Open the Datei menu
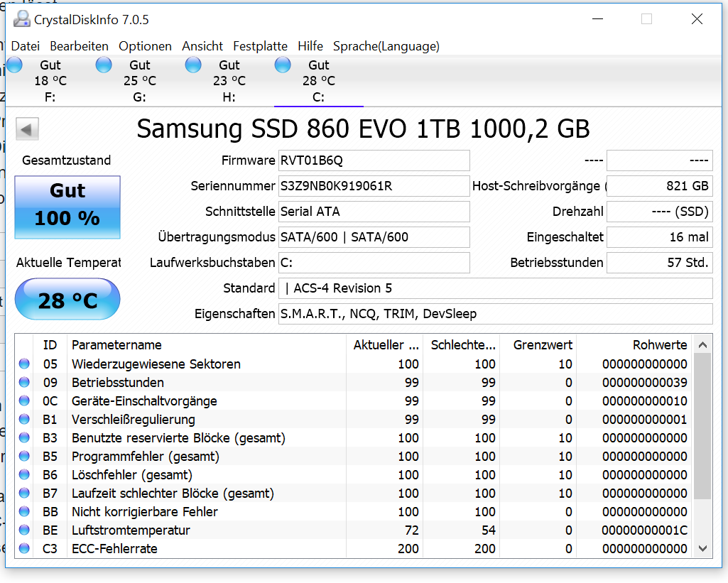Screen dimensions: 728x583 tap(26, 46)
